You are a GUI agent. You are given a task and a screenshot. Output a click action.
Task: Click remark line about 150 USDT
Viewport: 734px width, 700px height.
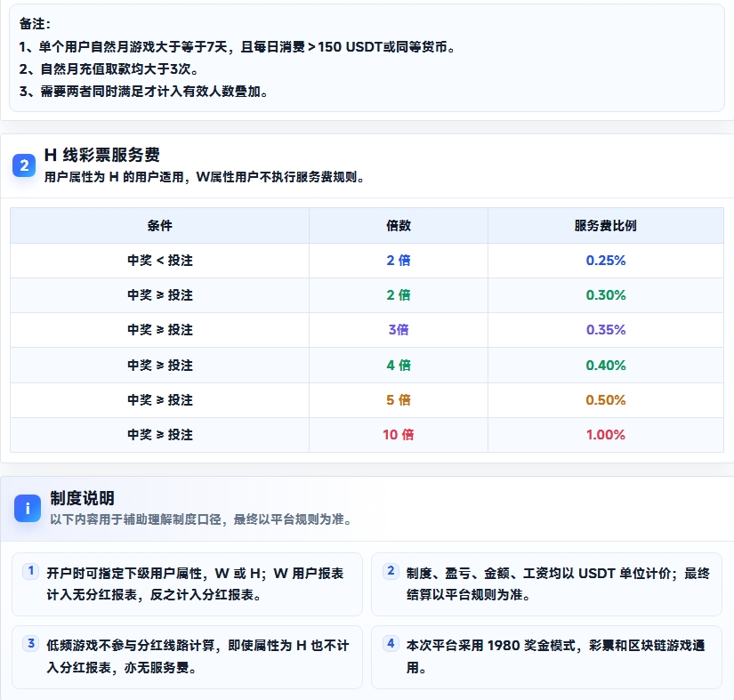pos(237,47)
